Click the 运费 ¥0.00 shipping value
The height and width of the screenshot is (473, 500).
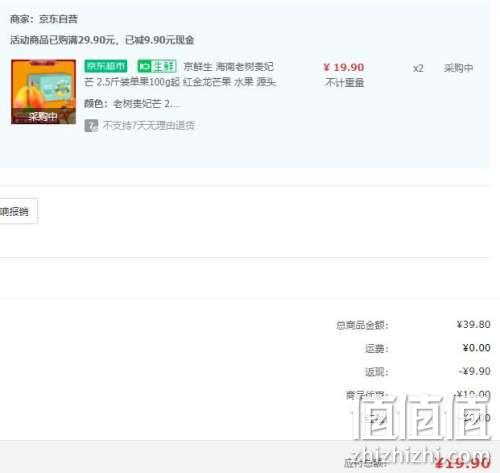(476, 348)
